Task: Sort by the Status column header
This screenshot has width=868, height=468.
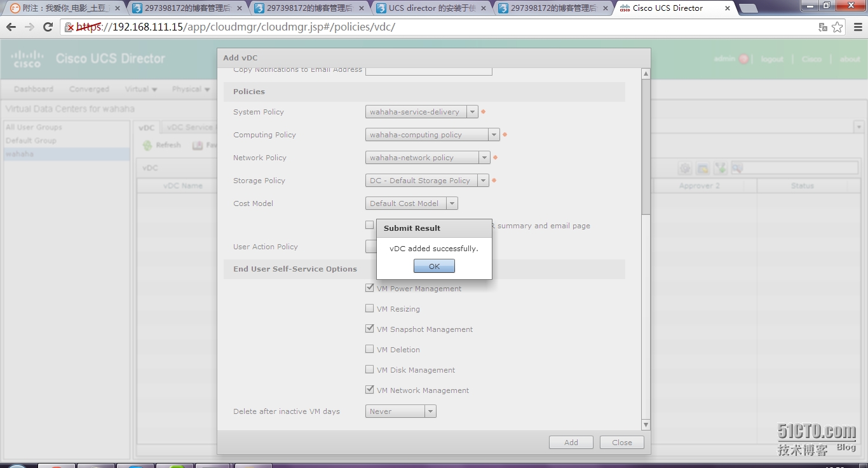Action: click(802, 186)
